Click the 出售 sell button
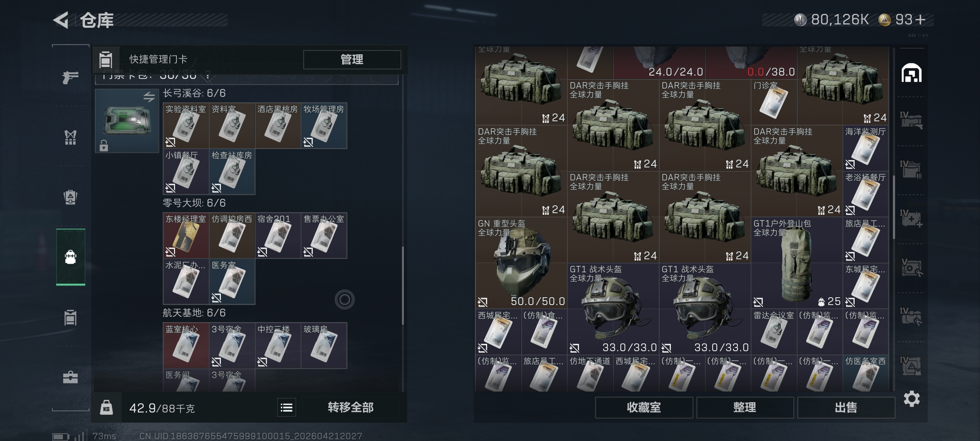The height and width of the screenshot is (441, 980). (x=846, y=408)
